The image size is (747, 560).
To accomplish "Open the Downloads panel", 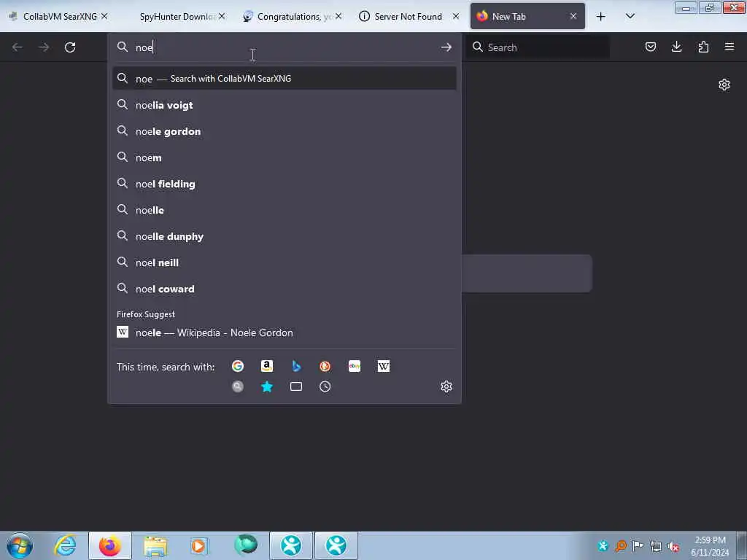I will [x=676, y=47].
